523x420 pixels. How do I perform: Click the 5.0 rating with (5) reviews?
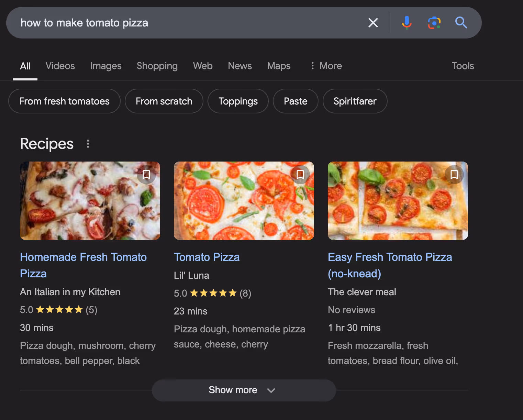[x=59, y=310]
